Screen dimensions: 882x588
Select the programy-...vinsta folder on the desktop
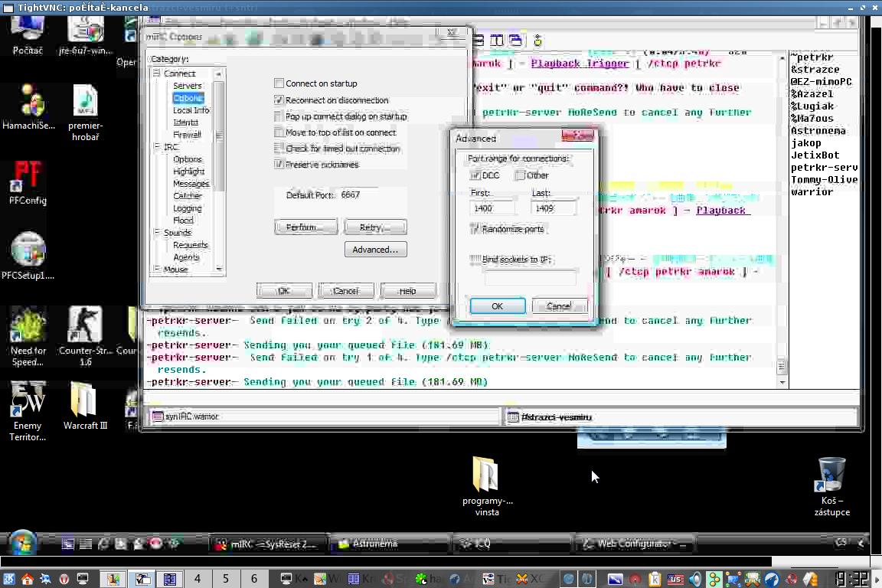tap(487, 486)
